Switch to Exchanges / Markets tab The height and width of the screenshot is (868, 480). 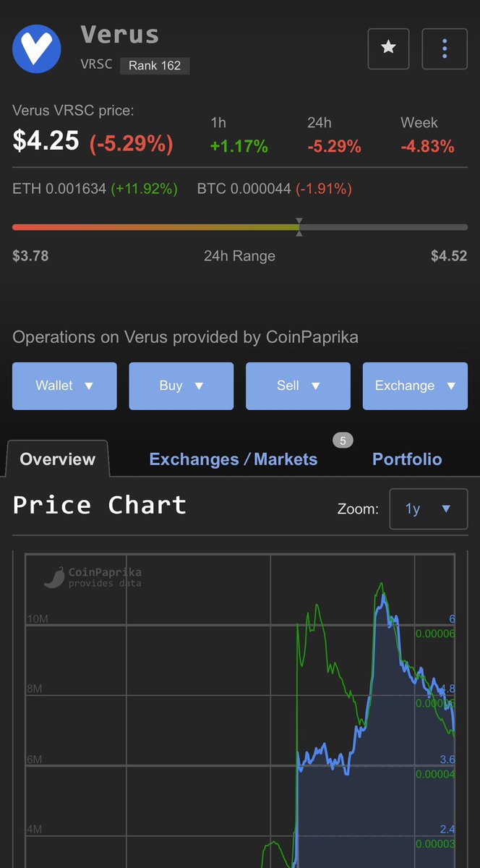pos(233,459)
